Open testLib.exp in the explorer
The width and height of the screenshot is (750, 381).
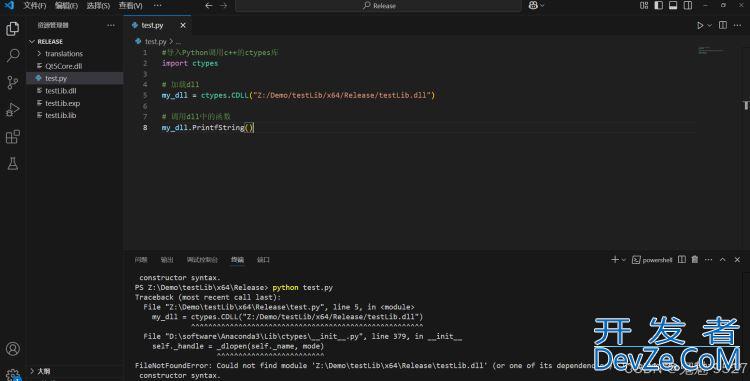[75, 103]
